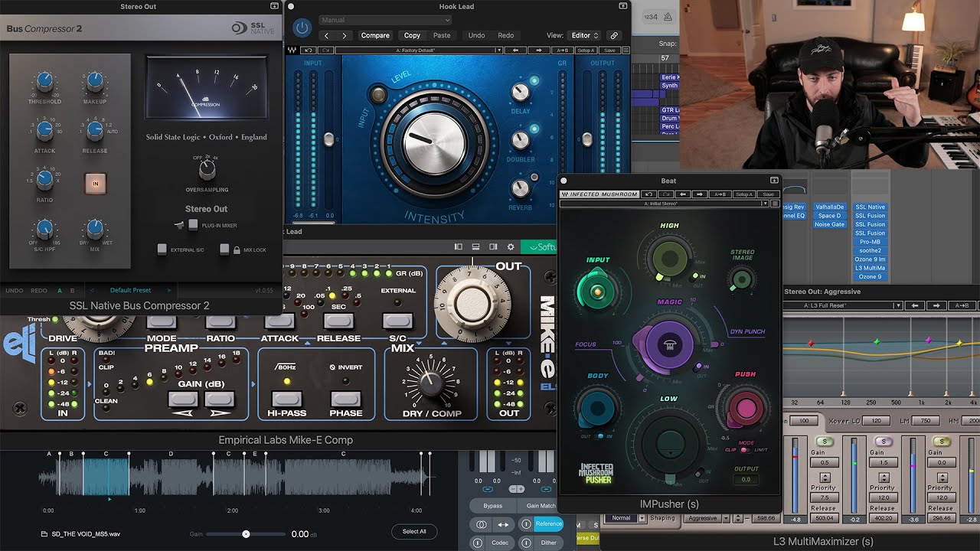The height and width of the screenshot is (551, 980).
Task: Open the Aggressive release dropdown in L3 MultiMaximizer
Action: point(708,518)
